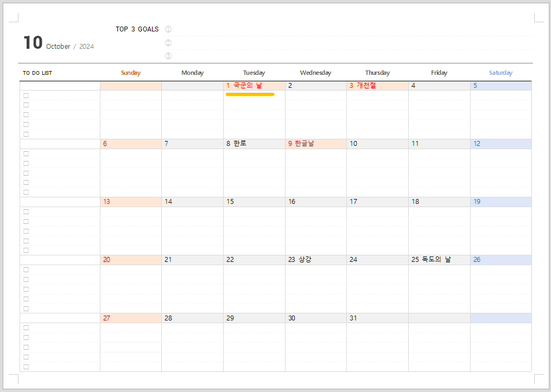Click the goal line numbered ①
The width and height of the screenshot is (551, 392).
click(347, 29)
